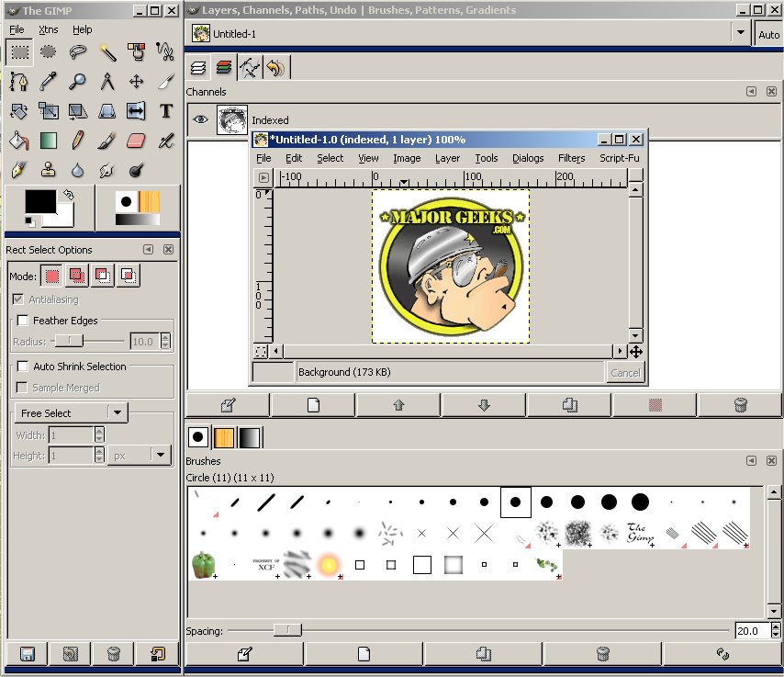The height and width of the screenshot is (677, 784).
Task: Click the black foreground color swatch
Action: (x=39, y=201)
